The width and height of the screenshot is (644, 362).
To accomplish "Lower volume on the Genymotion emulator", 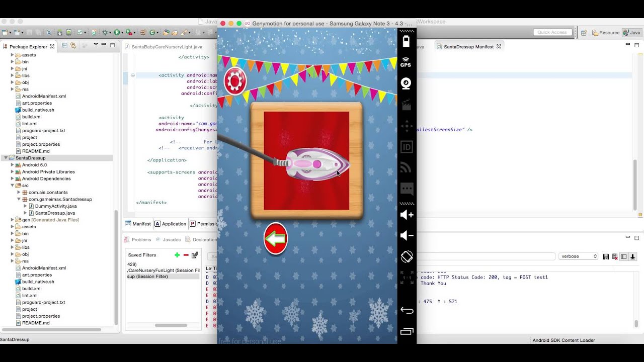I will [x=407, y=235].
